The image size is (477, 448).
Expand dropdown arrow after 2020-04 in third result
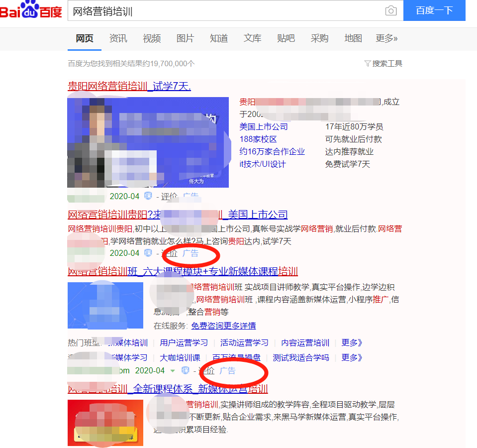pyautogui.click(x=173, y=371)
